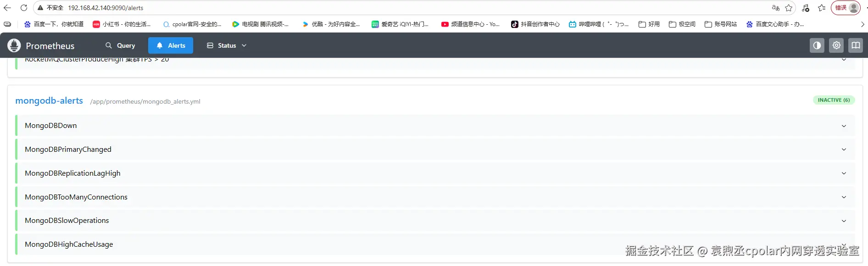The height and width of the screenshot is (266, 868).
Task: Toggle the light/dark theme icon
Action: pos(817,45)
